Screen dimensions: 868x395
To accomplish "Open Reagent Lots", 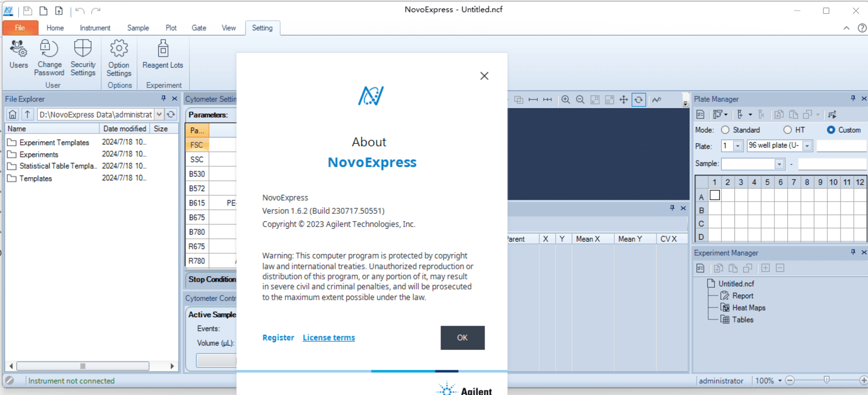I will point(163,55).
